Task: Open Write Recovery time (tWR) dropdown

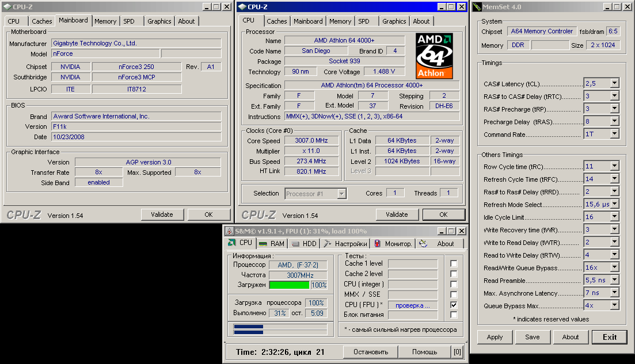Action: coord(614,229)
